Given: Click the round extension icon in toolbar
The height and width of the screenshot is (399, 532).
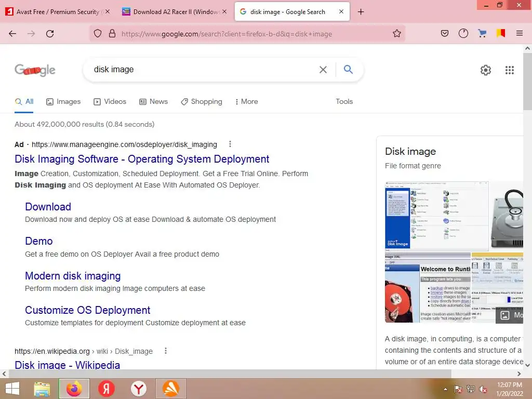Looking at the screenshot, I should [x=463, y=33].
